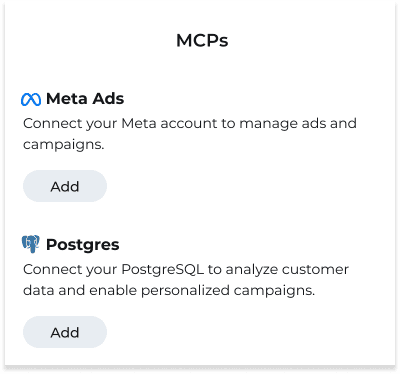Click "campaigns." under the Meta Ads description
Viewport: 400px width, 374px height.
coord(63,145)
